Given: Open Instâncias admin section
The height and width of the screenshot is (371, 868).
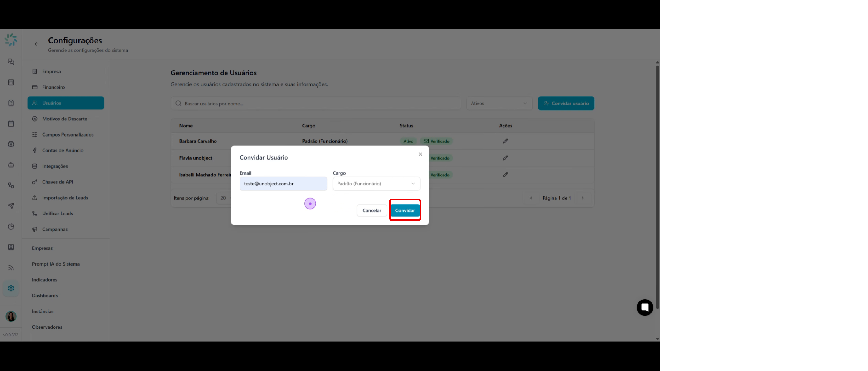Looking at the screenshot, I should tap(42, 311).
